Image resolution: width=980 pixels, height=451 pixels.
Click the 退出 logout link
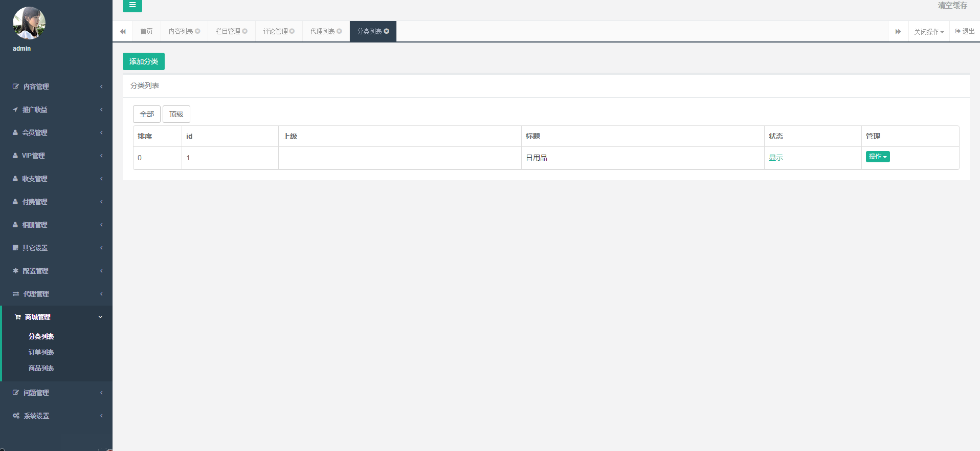965,31
